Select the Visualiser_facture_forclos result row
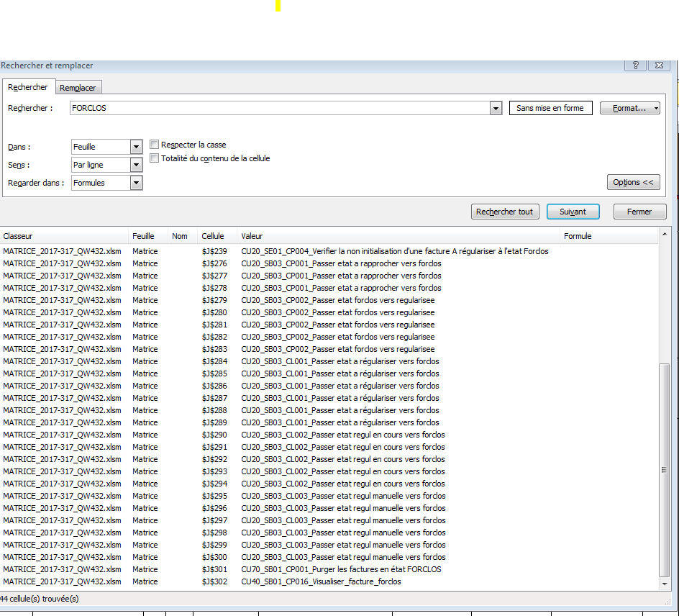 click(x=329, y=581)
